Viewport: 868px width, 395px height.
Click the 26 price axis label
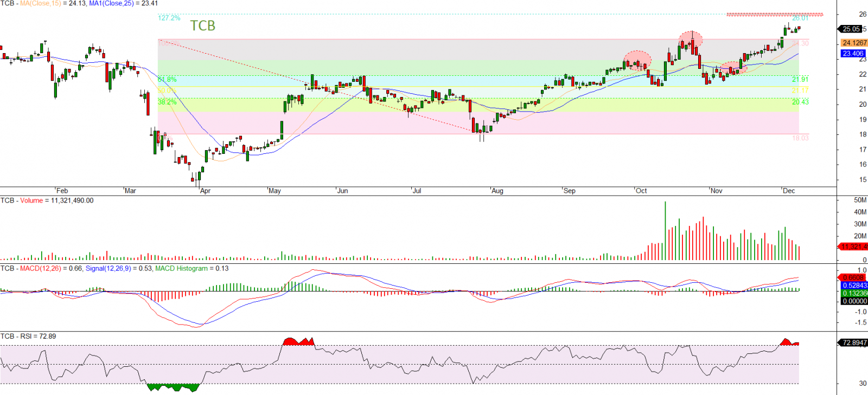[863, 14]
